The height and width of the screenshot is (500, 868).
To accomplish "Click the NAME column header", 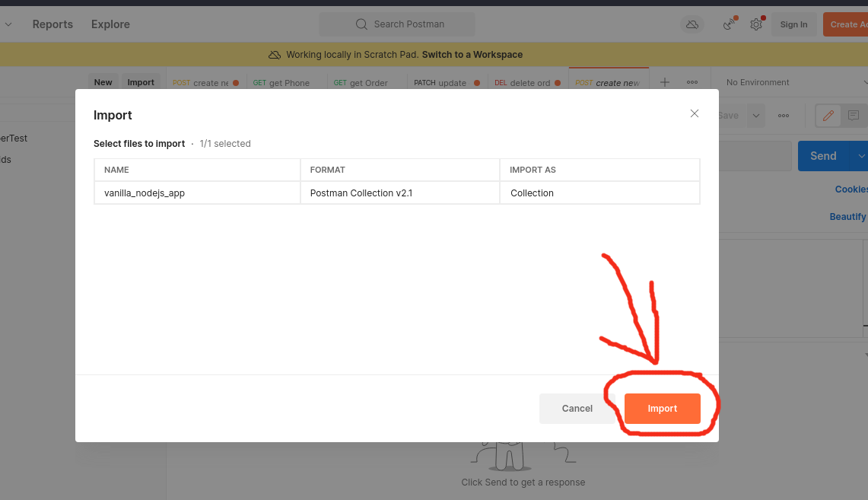I will [x=197, y=170].
